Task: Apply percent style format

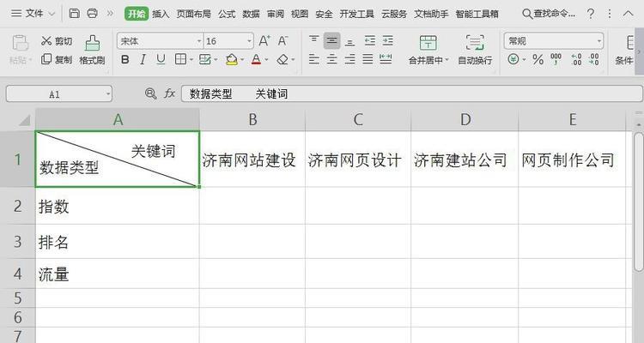Action: tap(538, 59)
